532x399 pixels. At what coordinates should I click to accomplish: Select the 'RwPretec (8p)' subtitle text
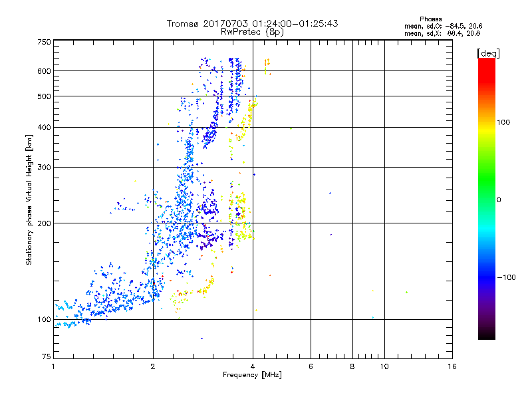point(252,32)
